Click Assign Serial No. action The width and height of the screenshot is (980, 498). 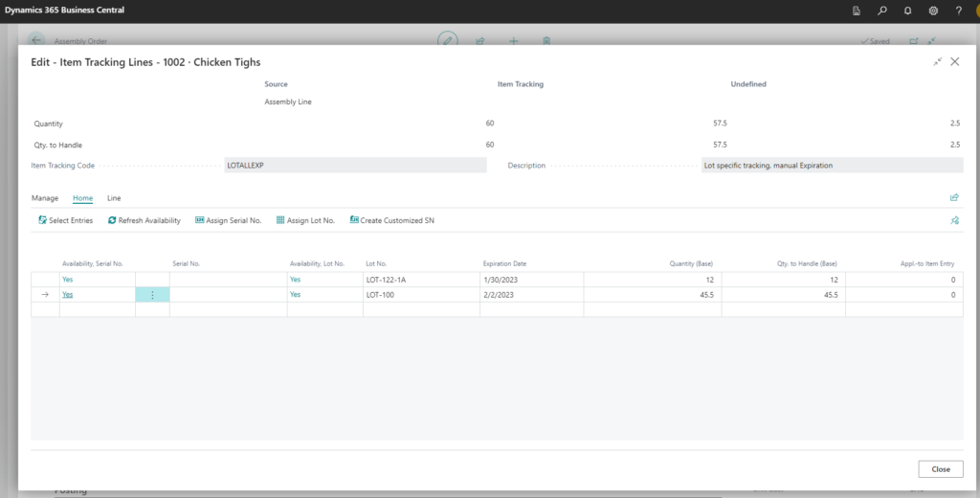point(228,220)
